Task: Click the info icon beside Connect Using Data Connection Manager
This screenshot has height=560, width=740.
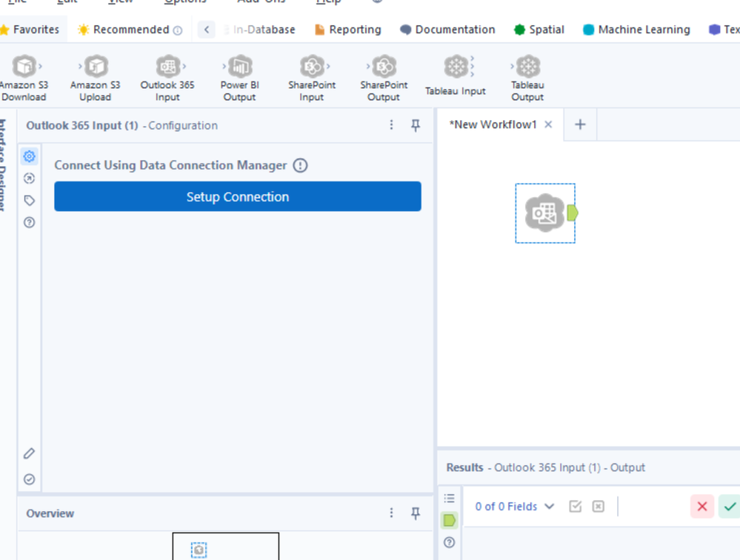Action: tap(300, 166)
